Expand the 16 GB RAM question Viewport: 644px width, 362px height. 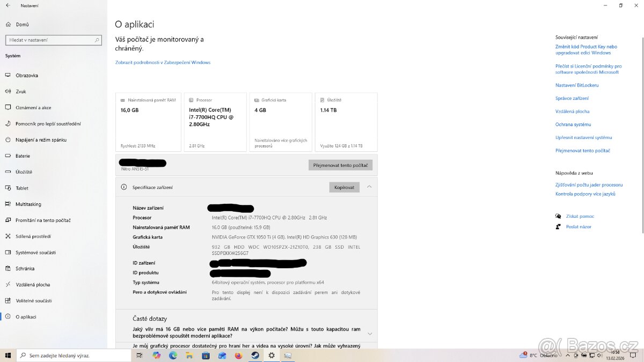pos(369,334)
